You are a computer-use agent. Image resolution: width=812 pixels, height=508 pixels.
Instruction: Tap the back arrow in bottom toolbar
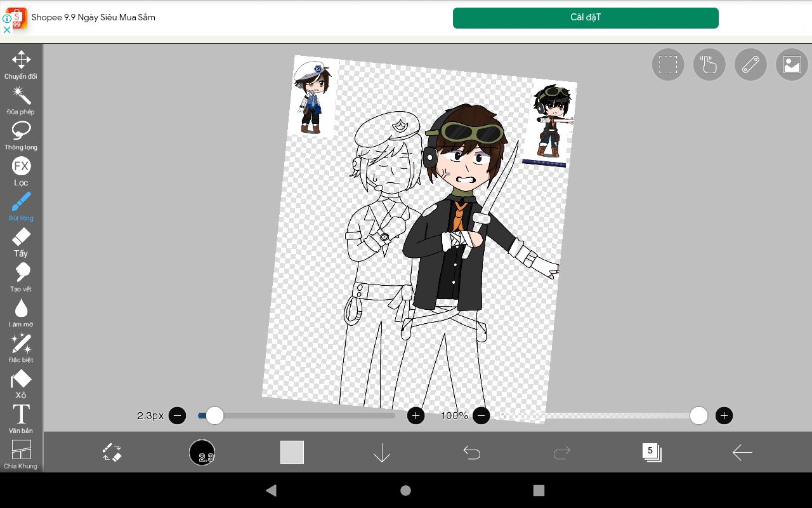(x=742, y=453)
